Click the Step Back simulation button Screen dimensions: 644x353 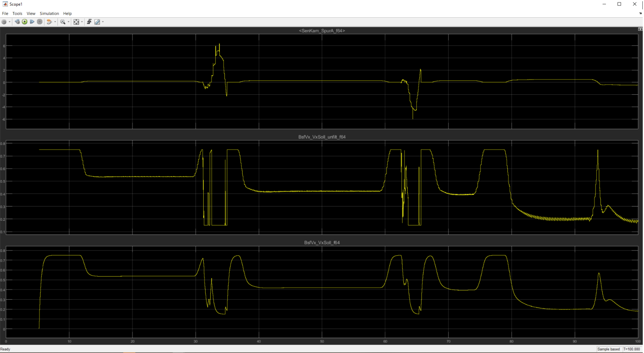click(17, 22)
